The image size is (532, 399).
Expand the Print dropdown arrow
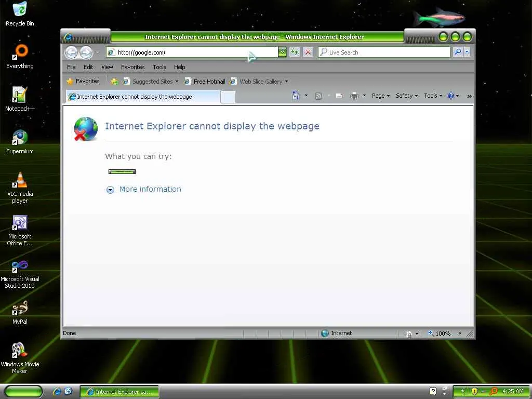click(364, 96)
